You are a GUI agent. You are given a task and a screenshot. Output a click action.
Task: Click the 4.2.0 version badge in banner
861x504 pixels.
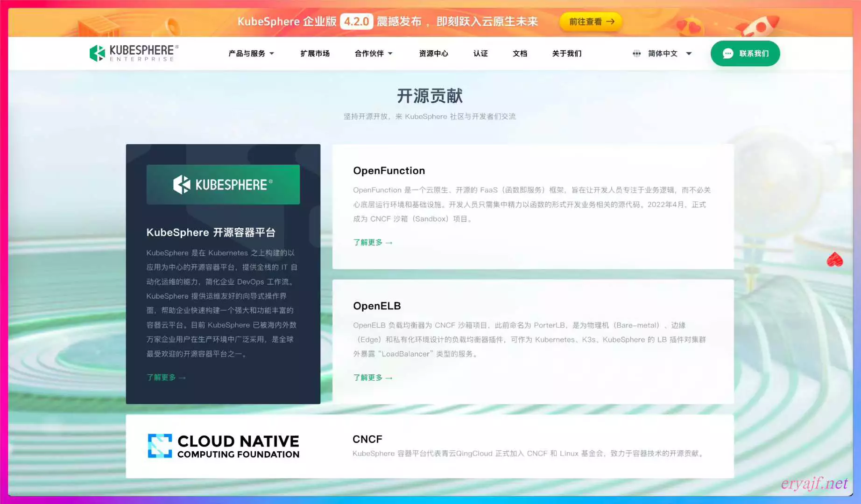tap(356, 21)
